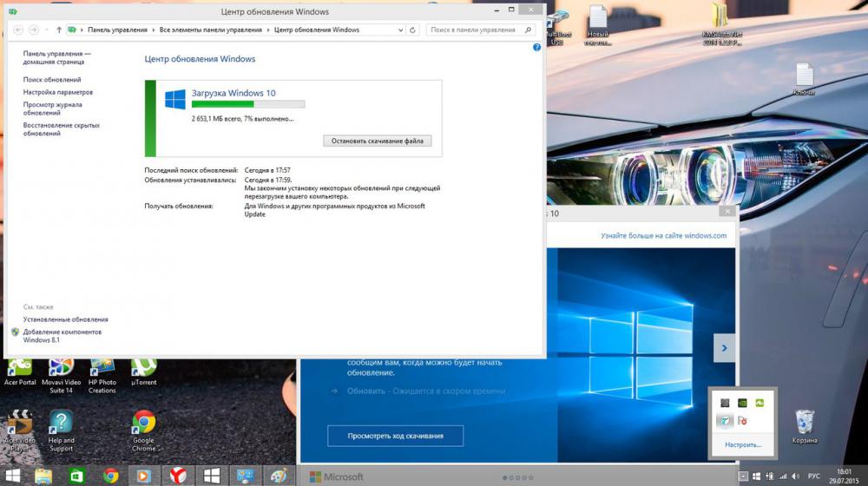Screen dimensions: 868x486
Task: Switch the РУС input language
Action: (814, 476)
